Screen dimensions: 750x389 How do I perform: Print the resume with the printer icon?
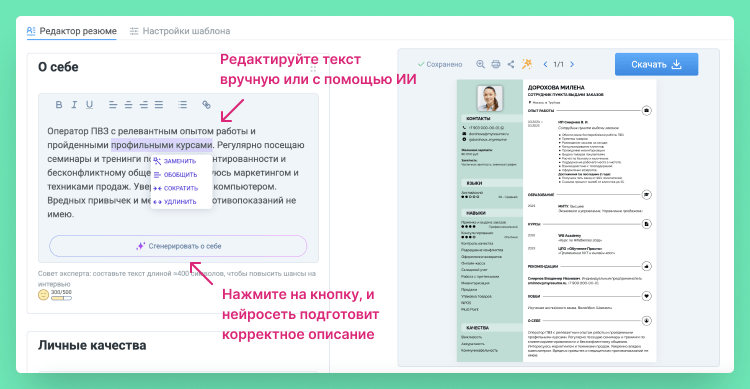[496, 64]
